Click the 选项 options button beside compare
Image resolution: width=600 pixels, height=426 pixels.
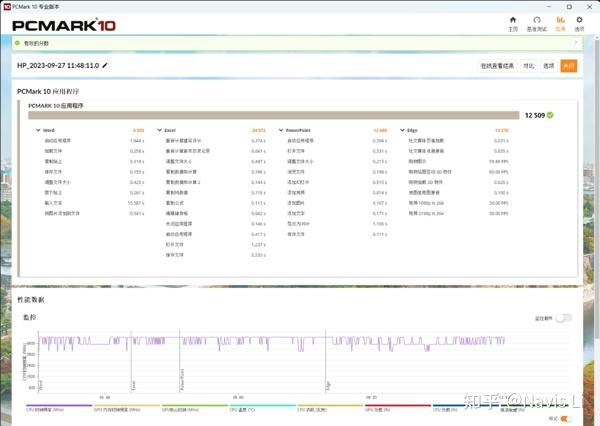(549, 66)
